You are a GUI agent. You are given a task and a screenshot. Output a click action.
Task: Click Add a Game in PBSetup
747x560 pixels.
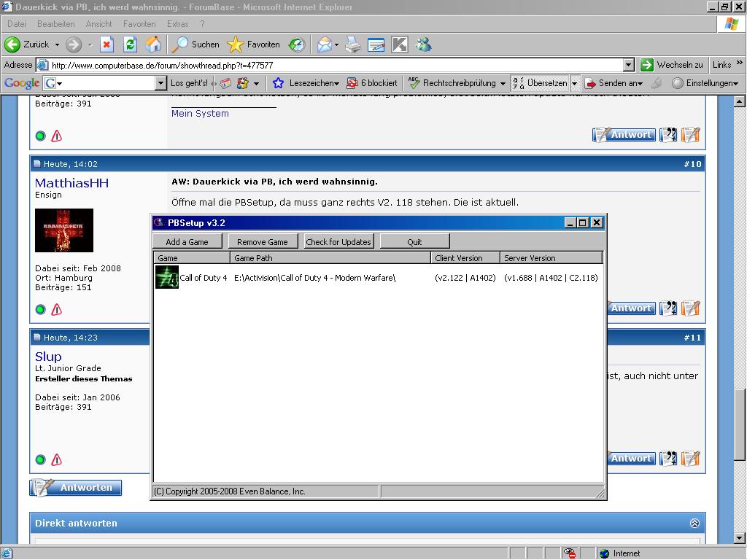pos(187,241)
